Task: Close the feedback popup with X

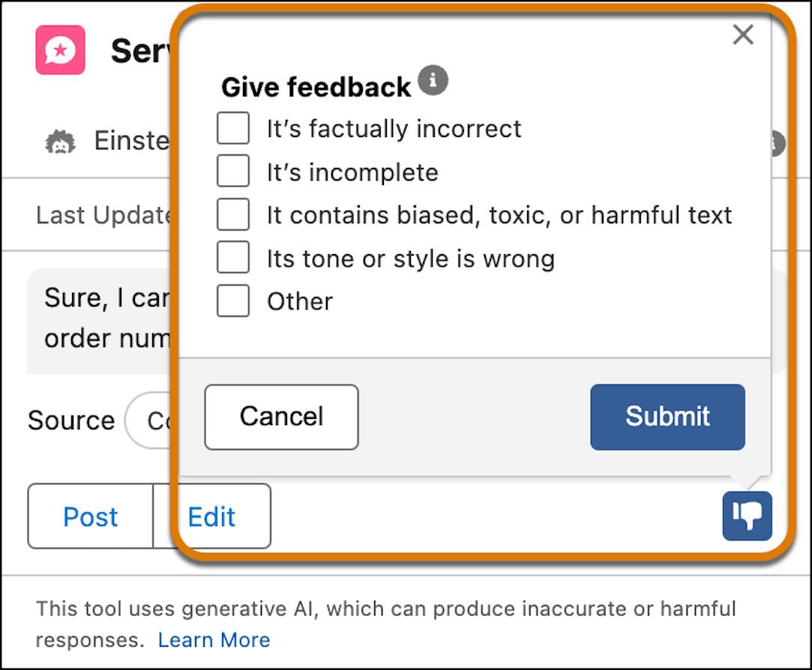Action: (x=743, y=35)
